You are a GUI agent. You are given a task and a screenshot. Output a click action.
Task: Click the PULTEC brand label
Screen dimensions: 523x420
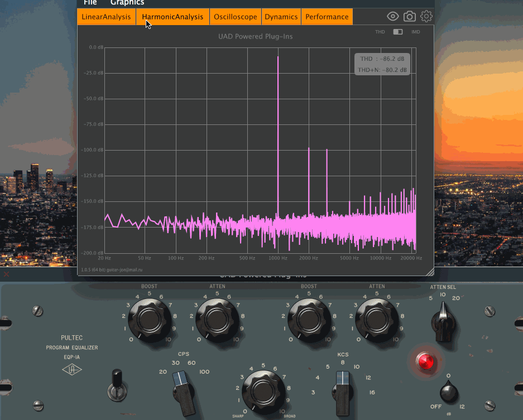click(x=71, y=337)
